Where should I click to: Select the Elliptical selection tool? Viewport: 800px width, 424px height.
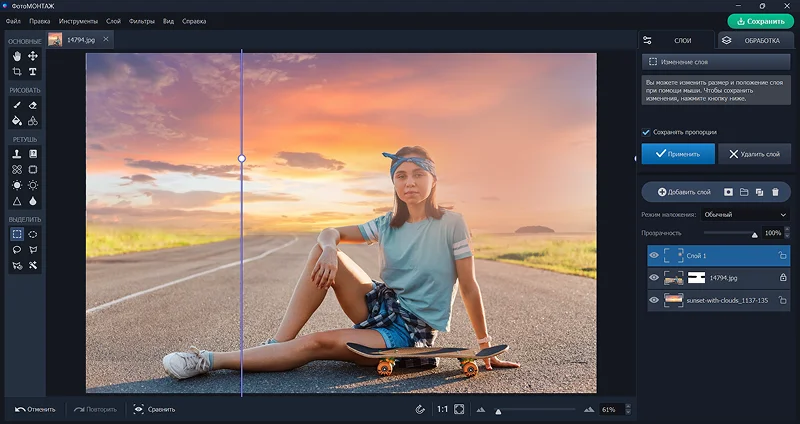(33, 234)
